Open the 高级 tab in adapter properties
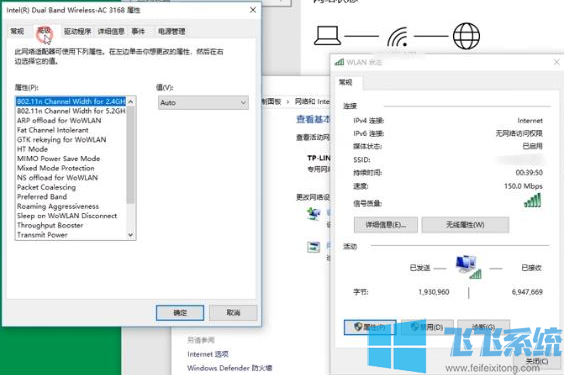 (44, 32)
